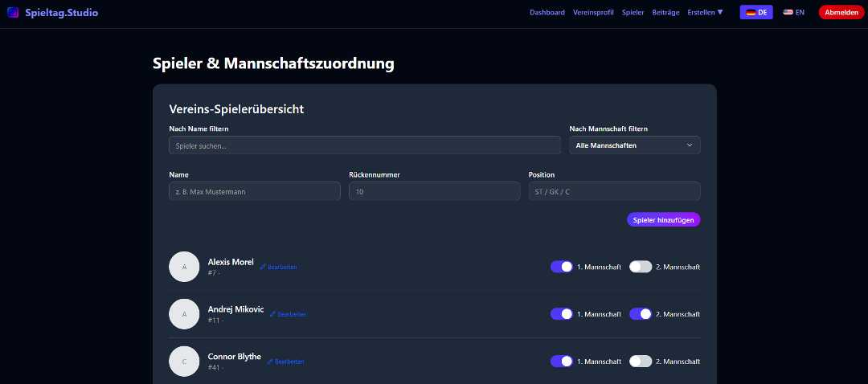
Task: Expand the Erstellen menu in navigation
Action: click(705, 12)
